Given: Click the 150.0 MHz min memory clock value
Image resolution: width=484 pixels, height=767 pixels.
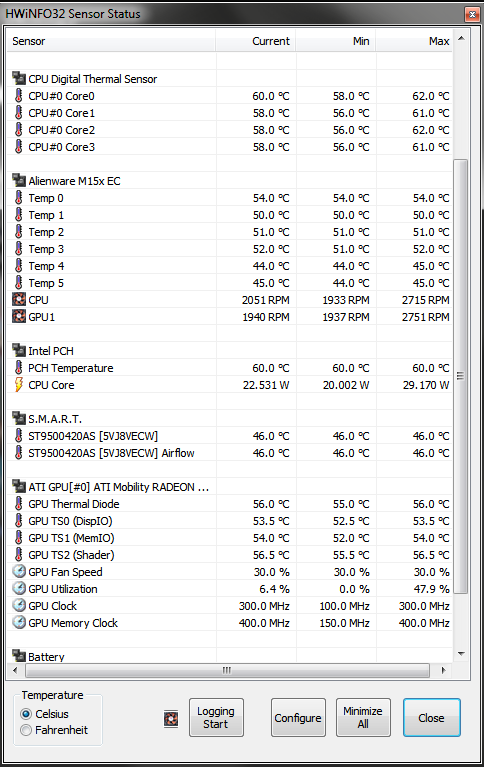Looking at the screenshot, I should [344, 623].
